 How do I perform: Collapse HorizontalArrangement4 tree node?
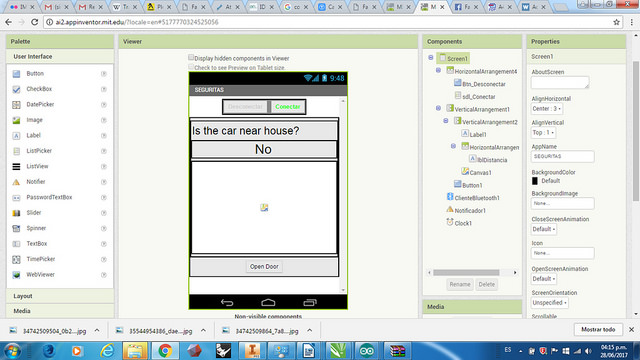[x=438, y=71]
